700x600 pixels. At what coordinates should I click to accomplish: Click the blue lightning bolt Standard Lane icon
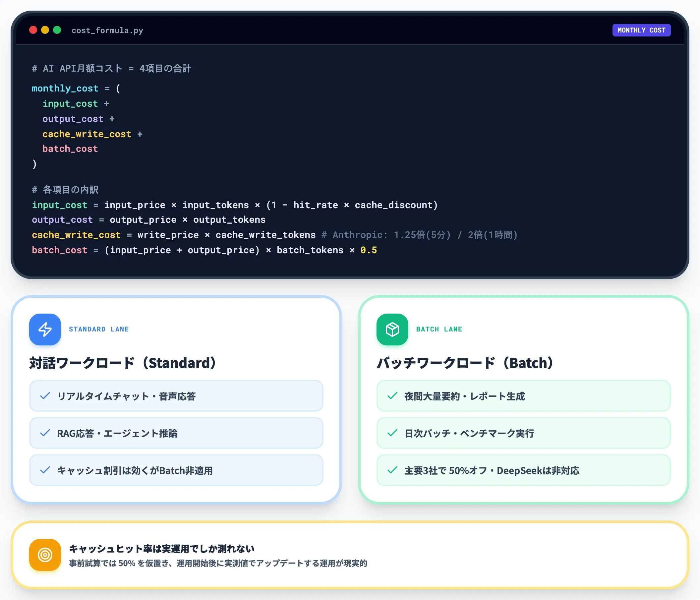click(x=45, y=330)
